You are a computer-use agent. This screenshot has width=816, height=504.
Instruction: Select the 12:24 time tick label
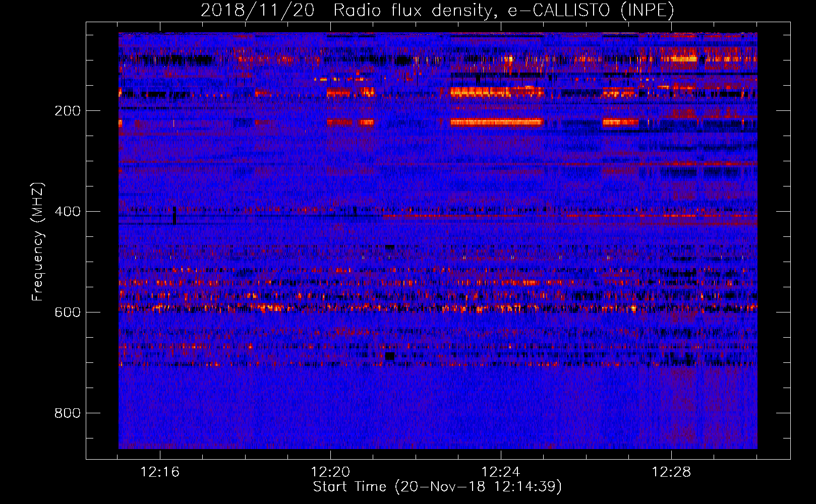501,472
